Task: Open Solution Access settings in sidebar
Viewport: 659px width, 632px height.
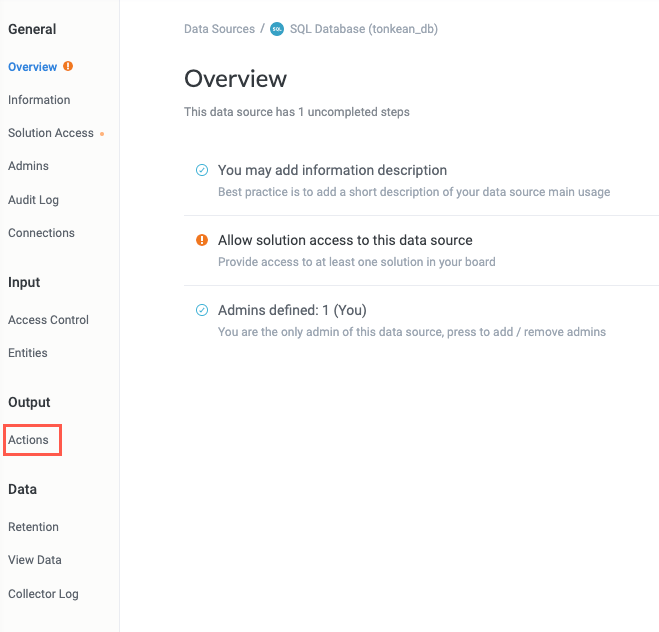Action: [x=50, y=133]
